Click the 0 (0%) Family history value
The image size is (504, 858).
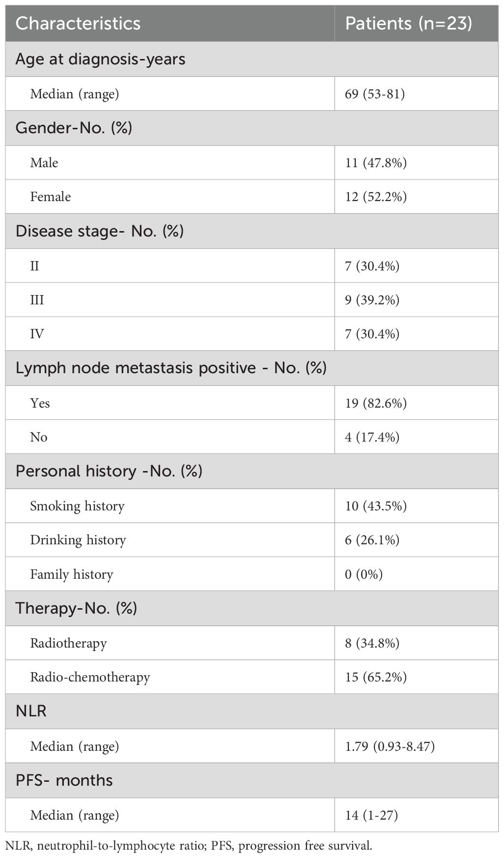(x=364, y=574)
